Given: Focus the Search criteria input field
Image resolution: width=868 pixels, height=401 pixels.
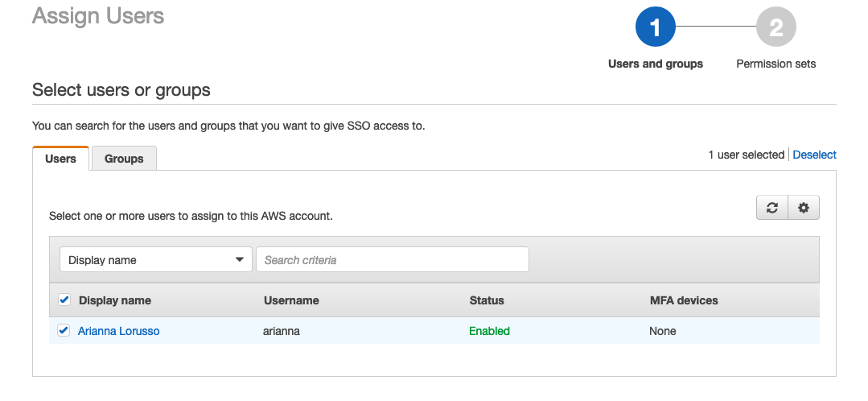Looking at the screenshot, I should point(392,260).
